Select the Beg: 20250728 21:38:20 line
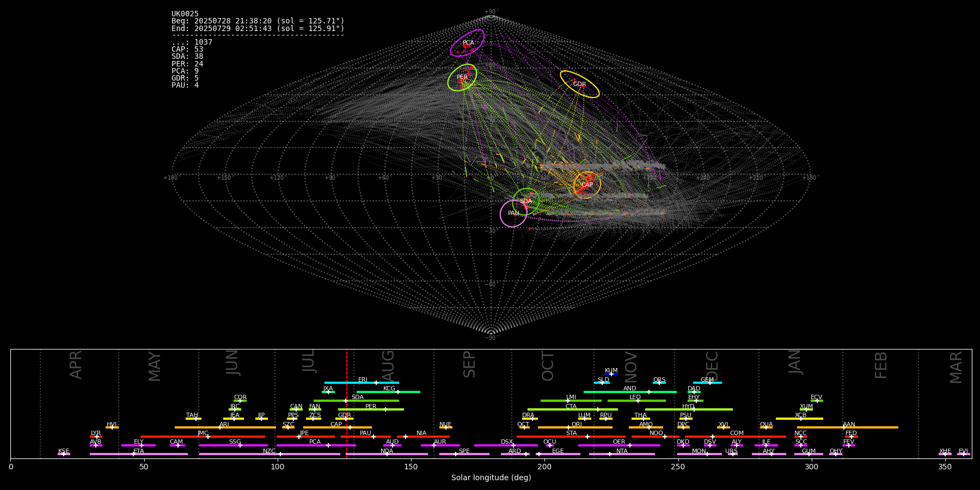This screenshot has width=980, height=490. tap(258, 21)
